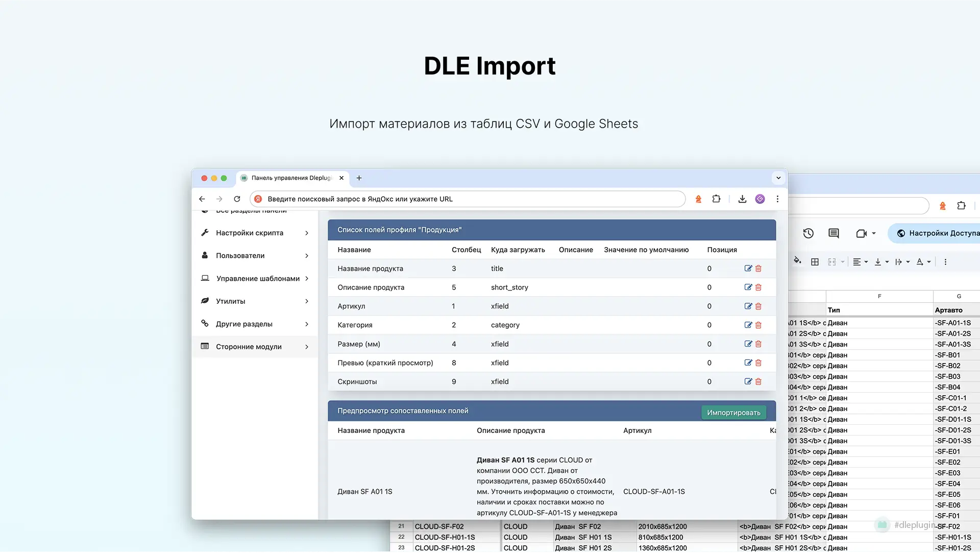Click the Артавто header cell in Sheets
This screenshot has width=980, height=556.
957,310
